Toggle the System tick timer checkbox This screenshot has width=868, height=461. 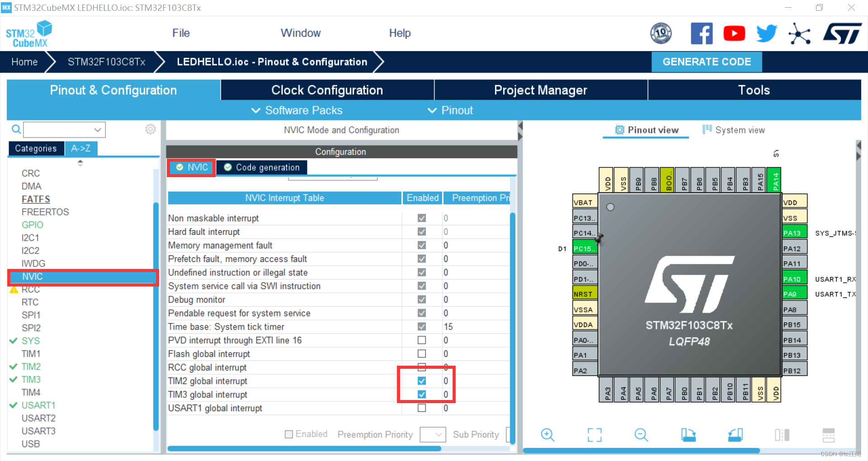[x=422, y=327]
